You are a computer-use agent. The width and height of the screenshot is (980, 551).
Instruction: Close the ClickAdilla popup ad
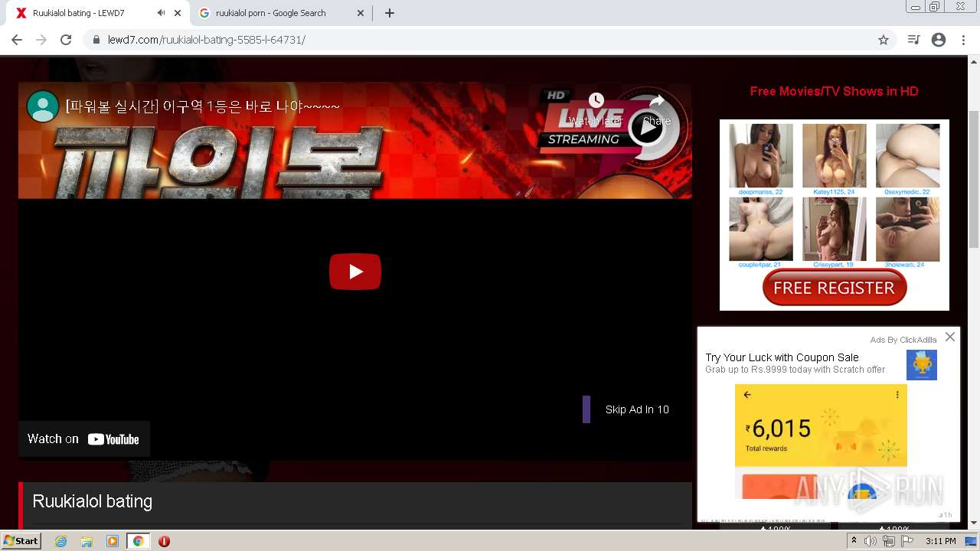pos(950,337)
